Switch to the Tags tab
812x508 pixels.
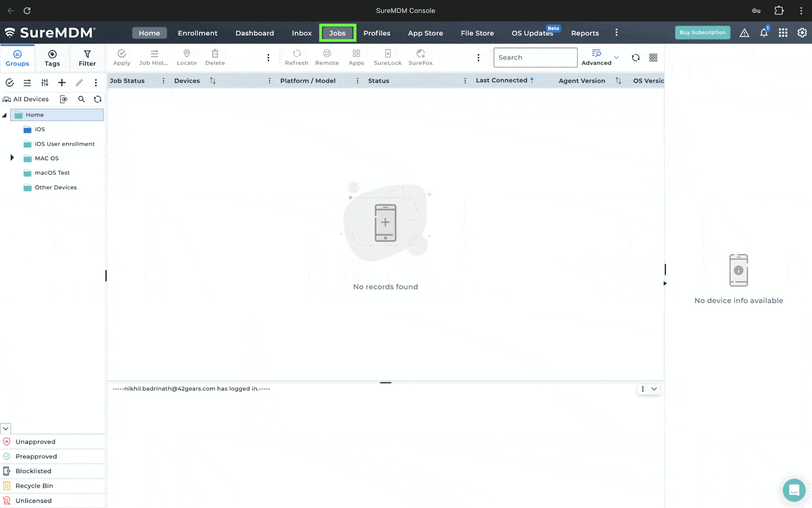click(x=52, y=58)
